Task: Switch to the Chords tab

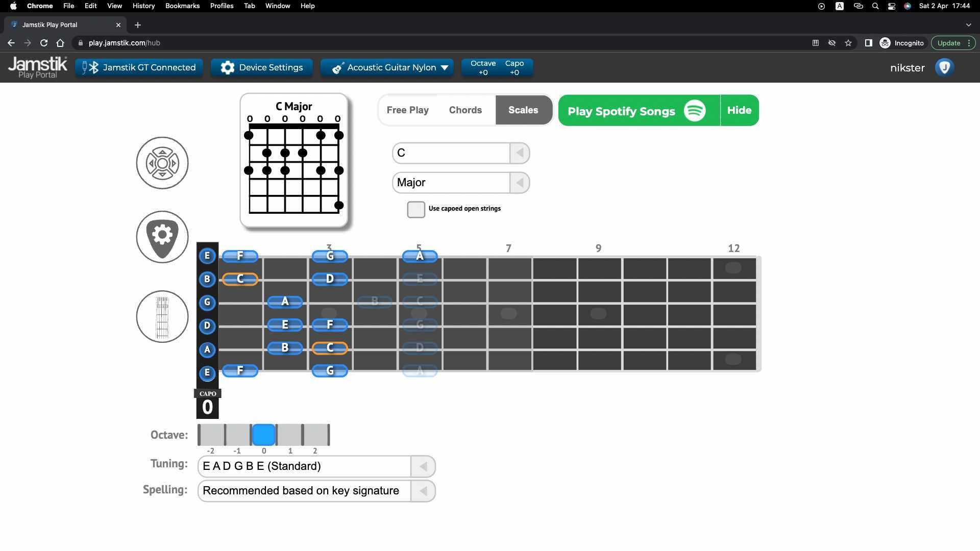Action: (x=465, y=110)
